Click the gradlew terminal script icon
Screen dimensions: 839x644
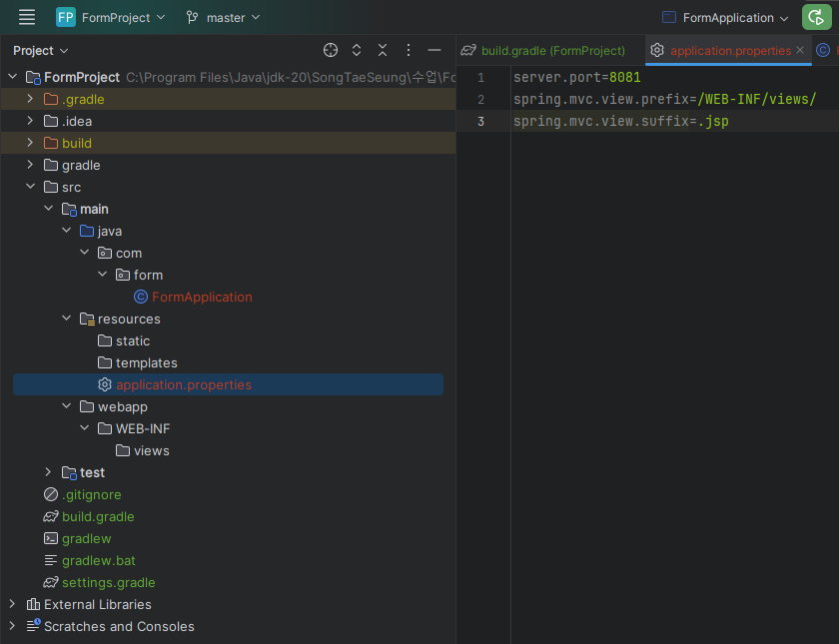pos(51,538)
